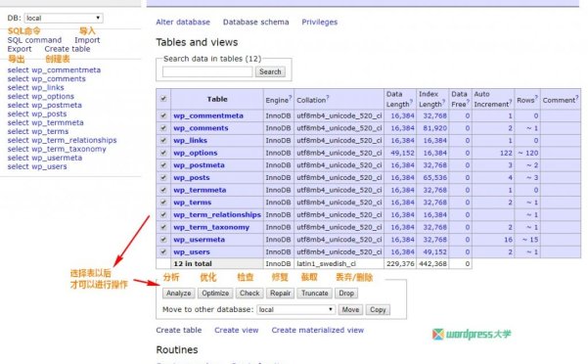Screen dimensions: 588x364
Task: Click the Drop button
Action: tap(346, 294)
